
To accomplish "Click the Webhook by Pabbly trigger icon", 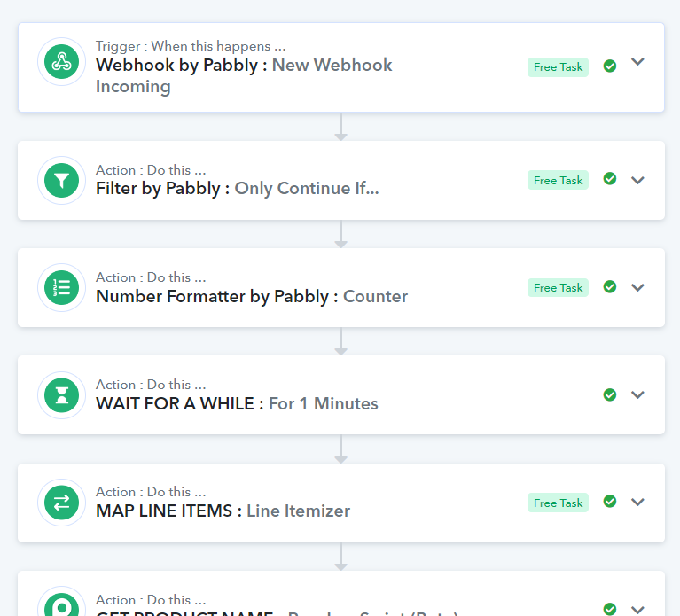I will pos(61,61).
